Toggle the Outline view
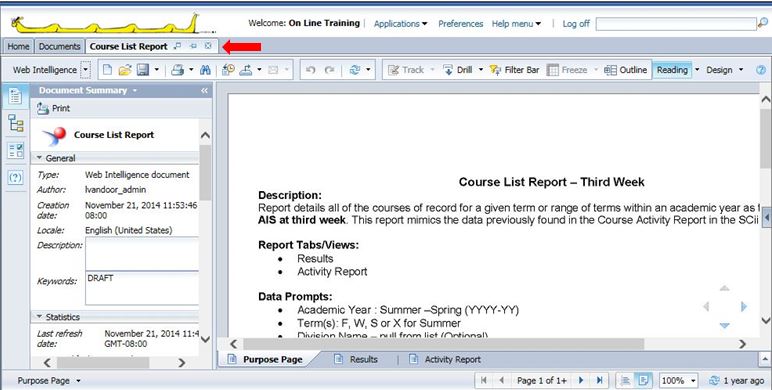Image resolution: width=772 pixels, height=390 pixels. [x=625, y=70]
